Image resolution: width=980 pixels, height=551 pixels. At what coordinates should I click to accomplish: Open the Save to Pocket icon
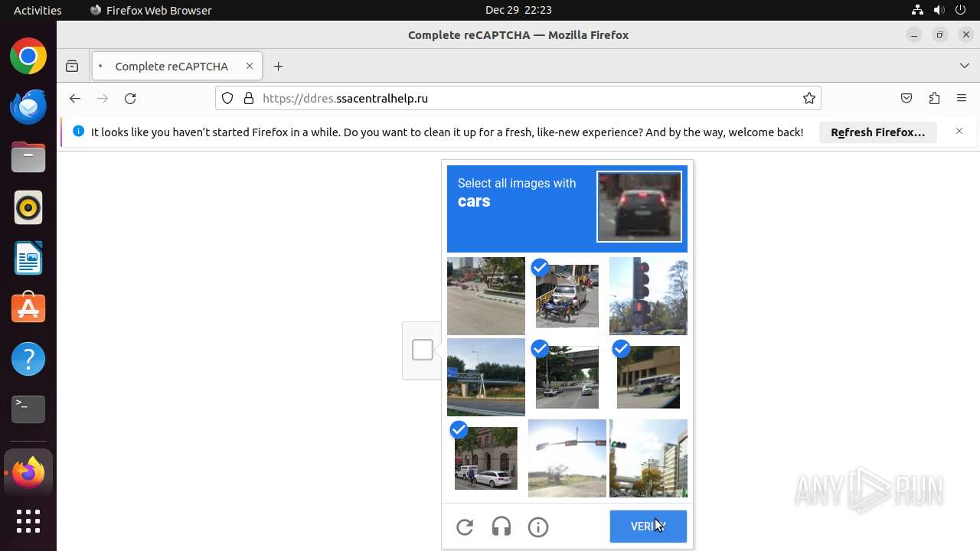[906, 98]
